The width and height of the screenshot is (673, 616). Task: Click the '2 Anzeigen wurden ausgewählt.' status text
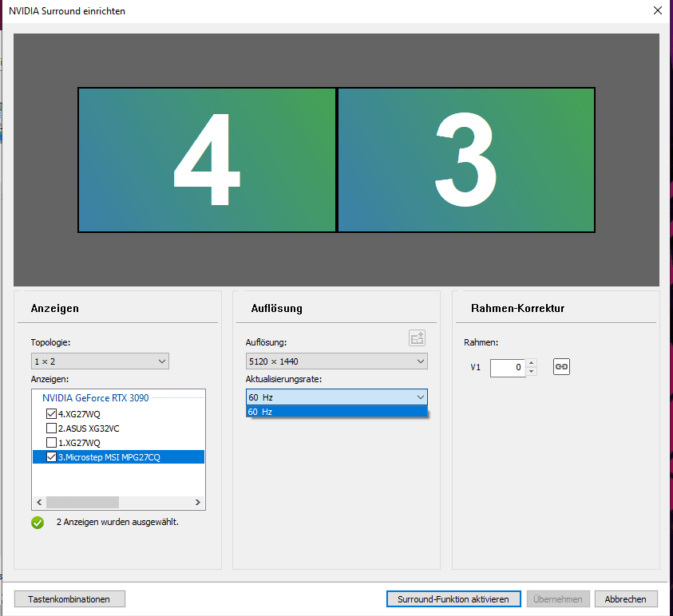pyautogui.click(x=117, y=522)
